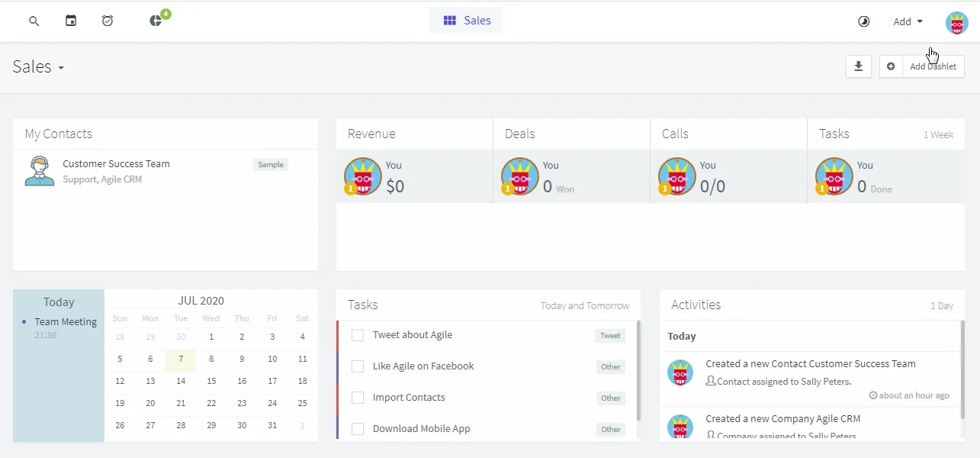Viewport: 980px width, 458px height.
Task: Open the Download Mobile App task
Action: point(422,428)
